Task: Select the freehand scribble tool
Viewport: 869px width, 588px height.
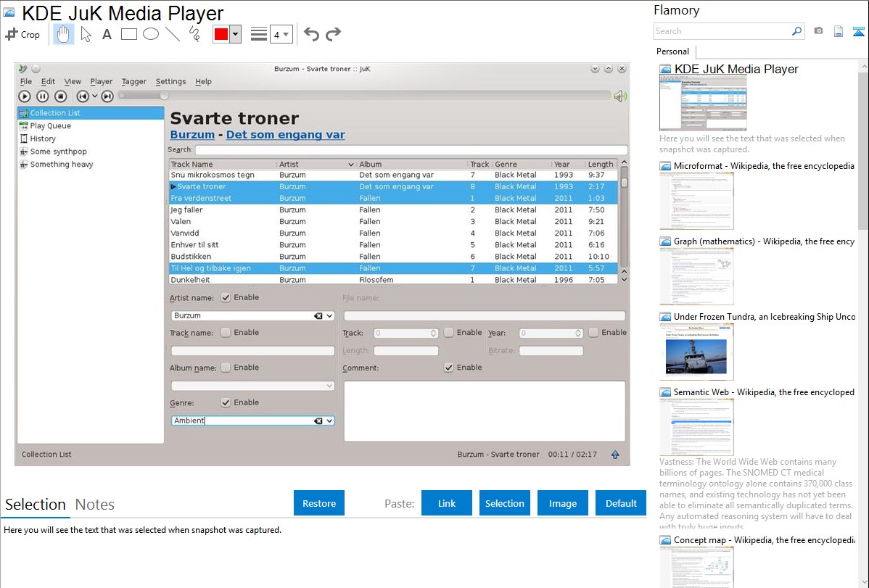Action: (x=194, y=34)
